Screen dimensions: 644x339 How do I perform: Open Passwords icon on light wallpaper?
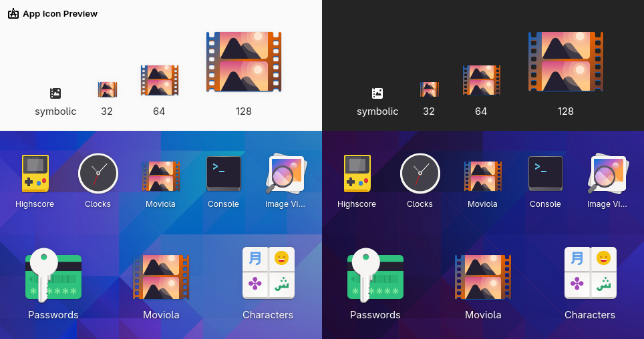click(x=53, y=275)
